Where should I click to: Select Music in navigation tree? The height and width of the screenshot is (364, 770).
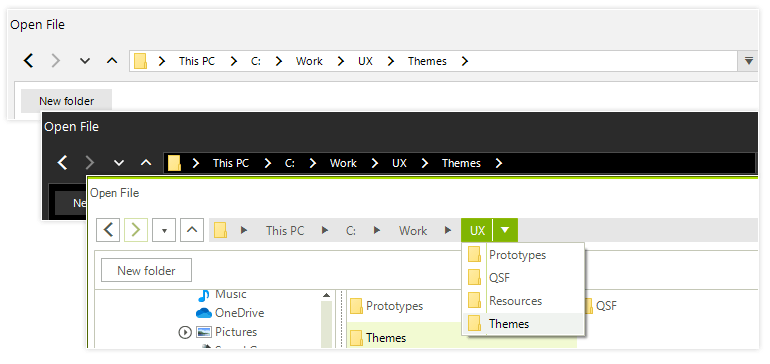coord(222,295)
